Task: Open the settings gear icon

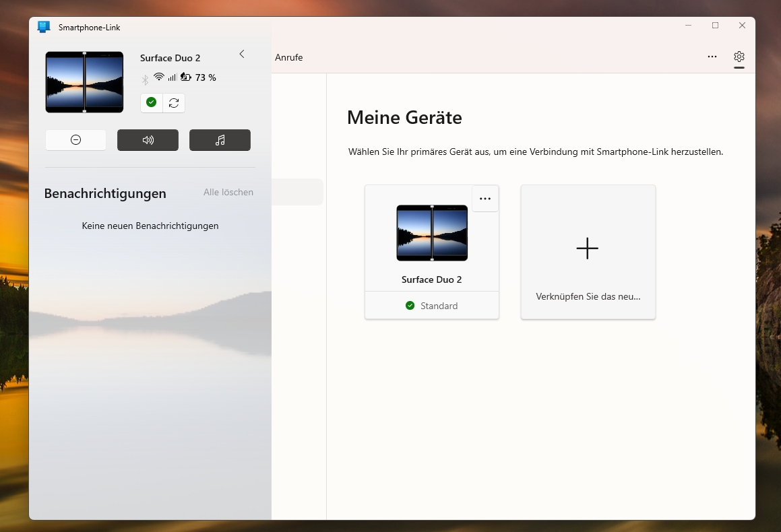Action: pyautogui.click(x=739, y=57)
